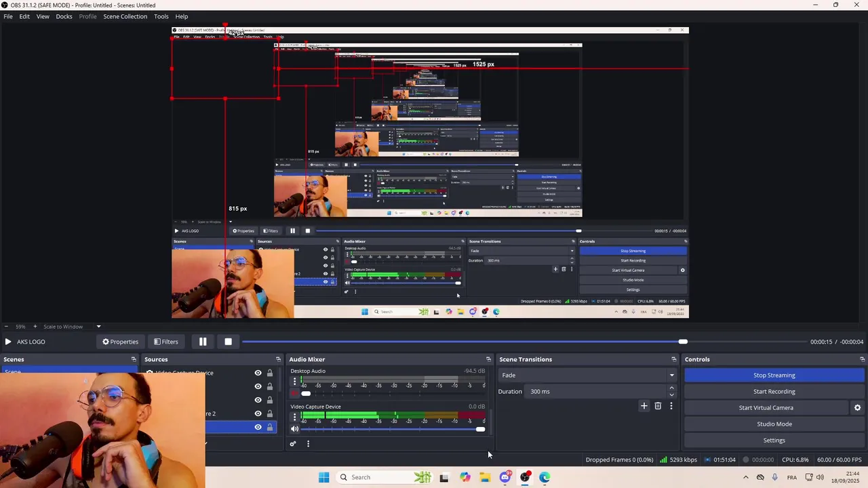Screen dimensions: 868x488
Task: Open the Scene Collection menu
Action: click(125, 16)
